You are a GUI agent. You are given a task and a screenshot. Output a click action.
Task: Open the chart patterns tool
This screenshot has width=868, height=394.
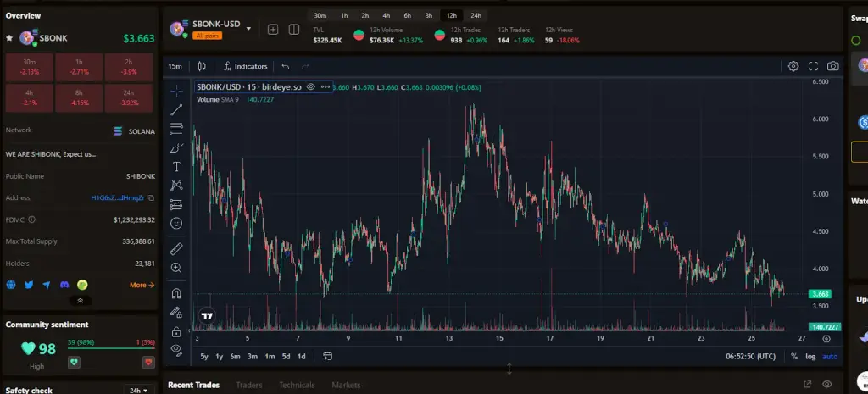176,186
